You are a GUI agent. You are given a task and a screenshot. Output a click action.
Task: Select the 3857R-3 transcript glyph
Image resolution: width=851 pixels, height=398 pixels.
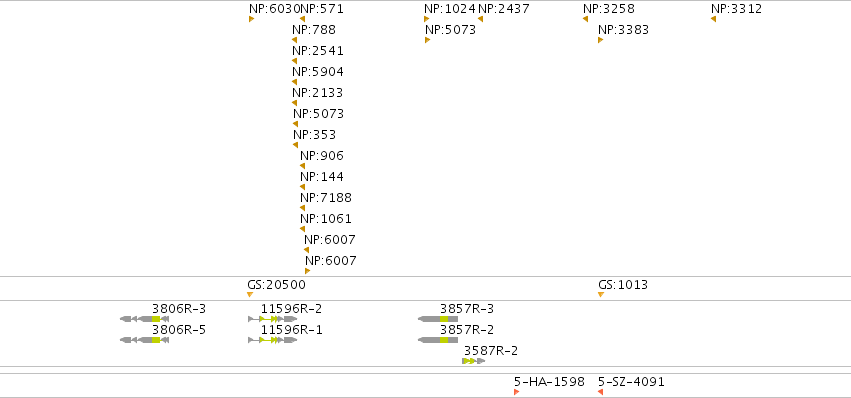(438, 319)
